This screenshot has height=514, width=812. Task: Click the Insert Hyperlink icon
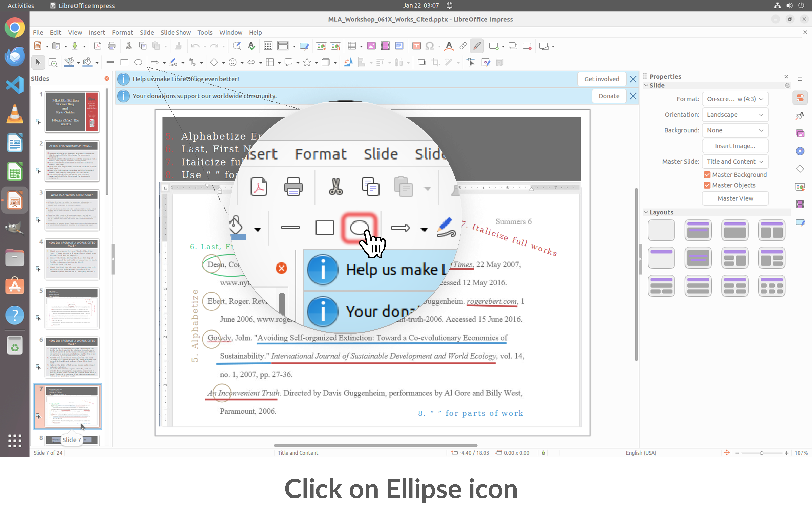(463, 46)
